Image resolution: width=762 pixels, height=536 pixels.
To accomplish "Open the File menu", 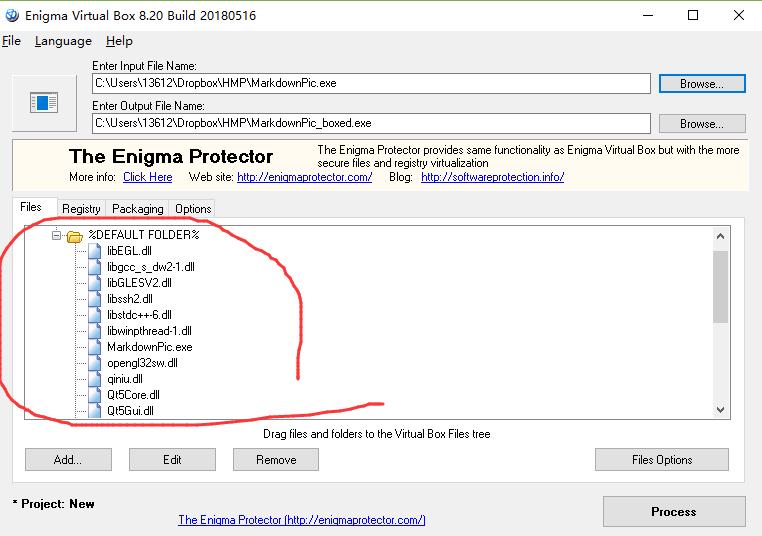I will [x=11, y=41].
